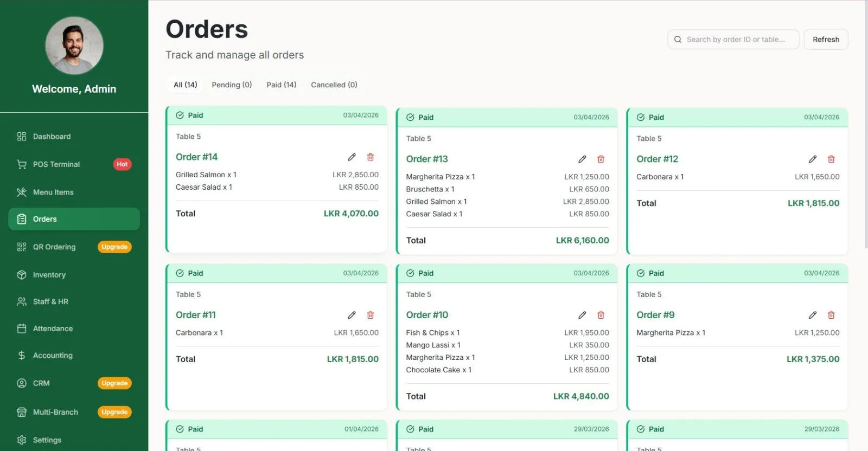Delete Order #11 using trash icon
This screenshot has height=451, width=868.
(371, 315)
